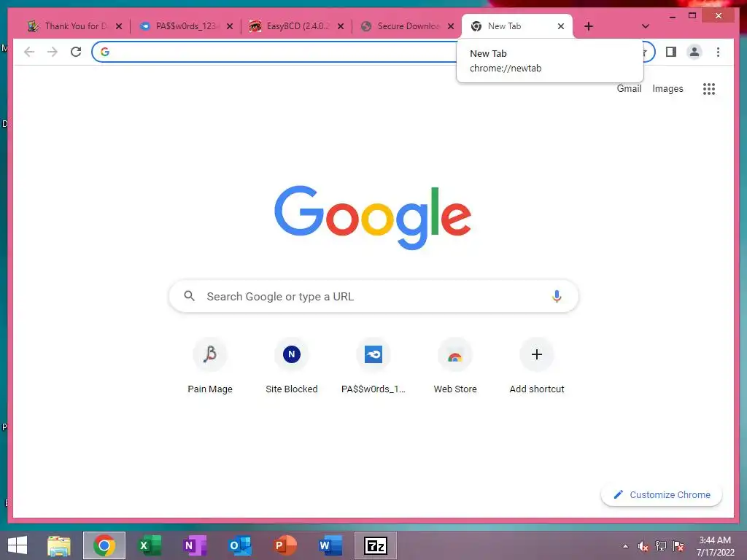Open the Site Blocked shortcut

pyautogui.click(x=292, y=366)
